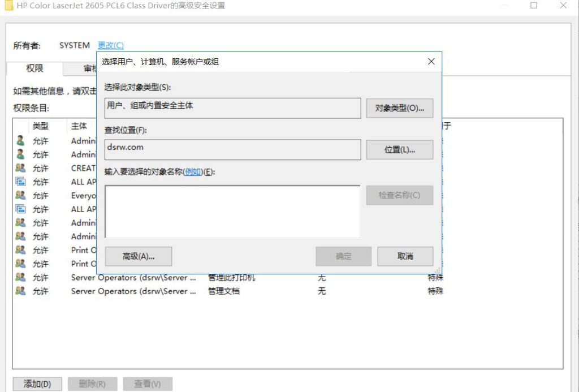
Task: Sort by the 主体 column header
Action: (79, 126)
